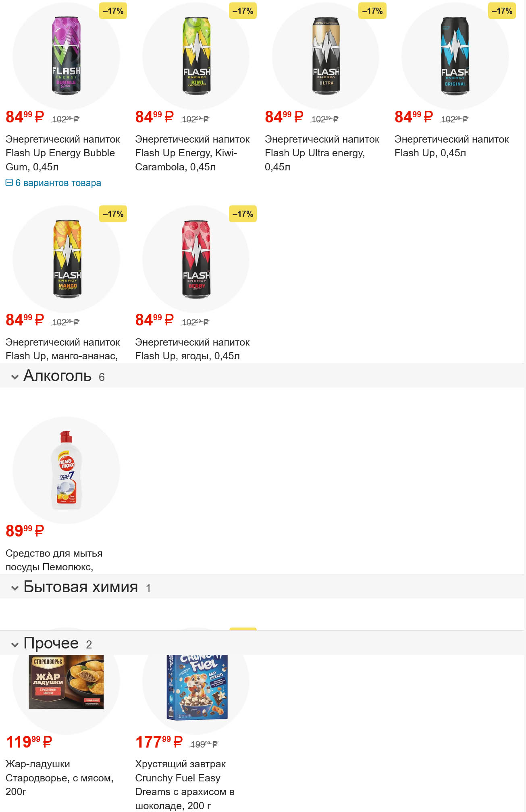The height and width of the screenshot is (812, 526).
Task: Click the Прочее category header
Action: (51, 643)
